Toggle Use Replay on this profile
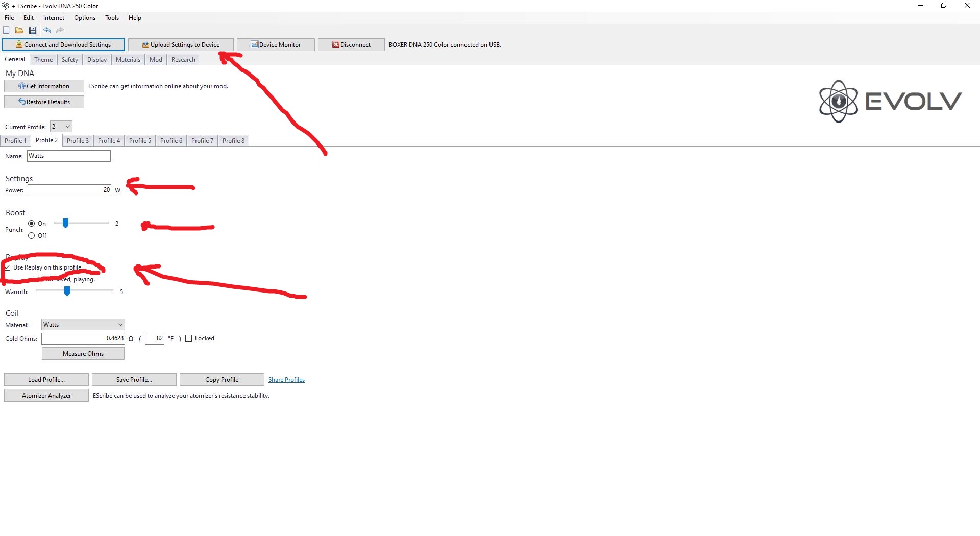Image resolution: width=980 pixels, height=536 pixels. pyautogui.click(x=8, y=267)
